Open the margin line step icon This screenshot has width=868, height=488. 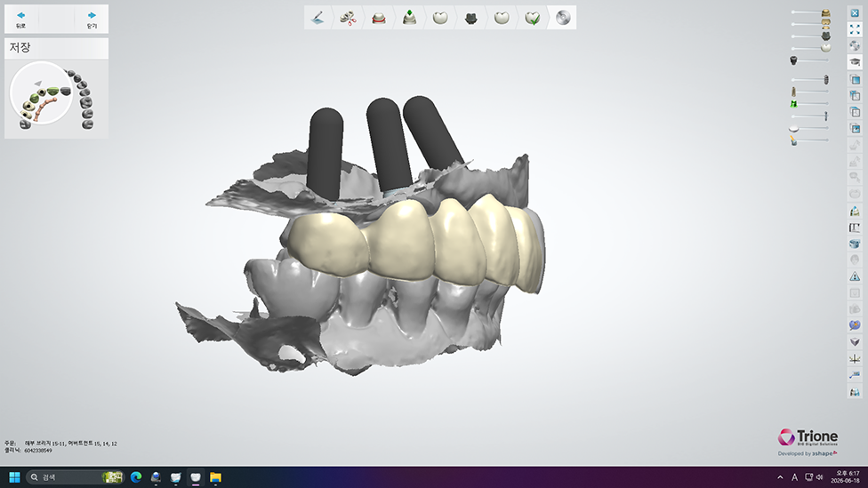coord(379,18)
